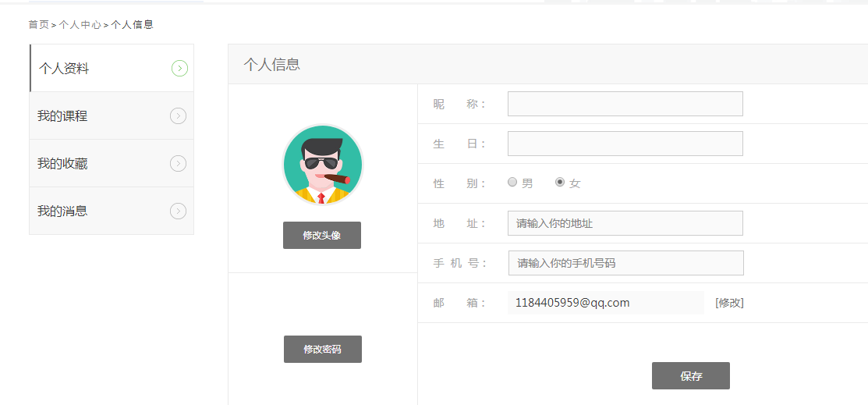Viewport: 868px width, 405px height.
Task: Open the 我的消息 sidebar item
Action: click(x=112, y=211)
